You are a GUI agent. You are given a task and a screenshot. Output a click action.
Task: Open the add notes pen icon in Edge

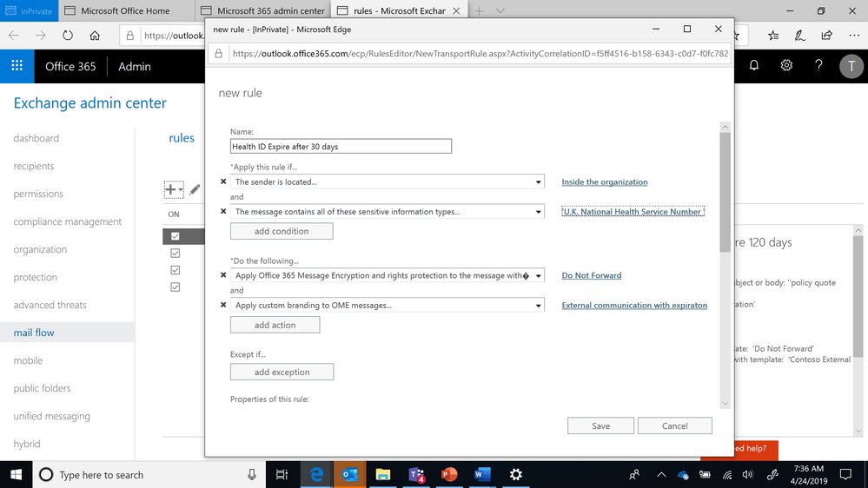pyautogui.click(x=799, y=36)
